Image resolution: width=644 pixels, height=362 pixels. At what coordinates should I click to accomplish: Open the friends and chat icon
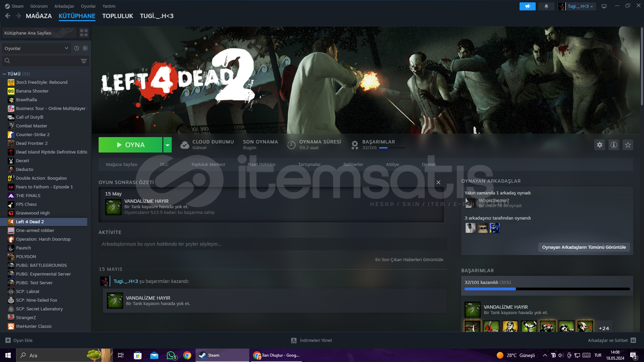[x=633, y=340]
